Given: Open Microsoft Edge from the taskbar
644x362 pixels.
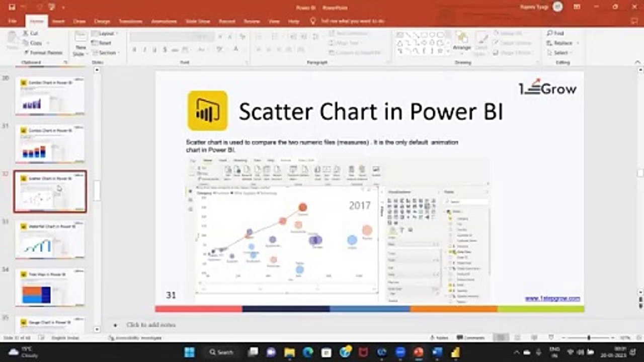Looking at the screenshot, I should coord(308,352).
